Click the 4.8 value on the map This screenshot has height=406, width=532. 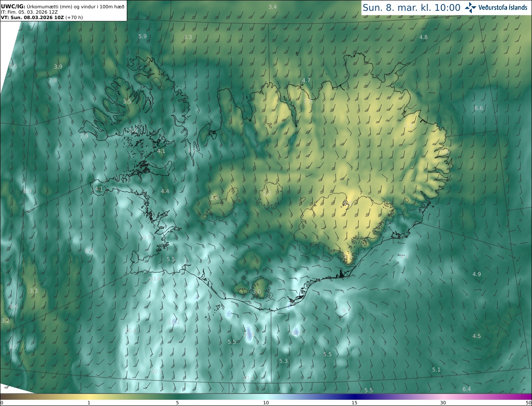[424, 37]
